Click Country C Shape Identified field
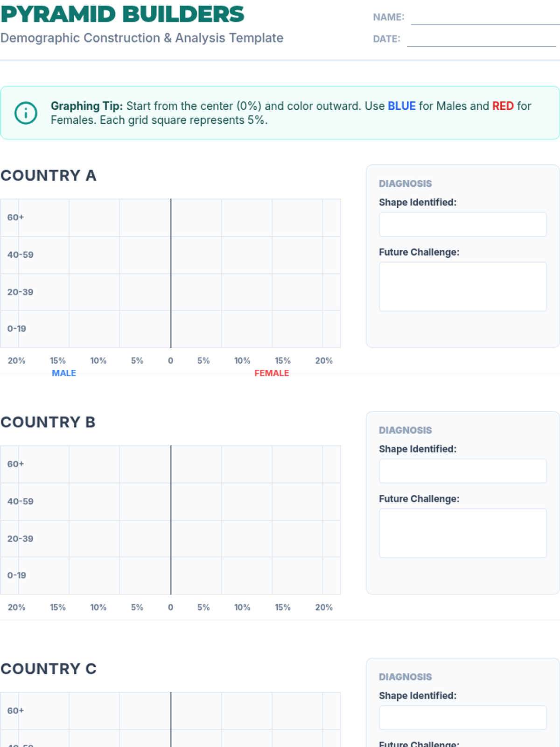The height and width of the screenshot is (747, 560). click(x=462, y=718)
